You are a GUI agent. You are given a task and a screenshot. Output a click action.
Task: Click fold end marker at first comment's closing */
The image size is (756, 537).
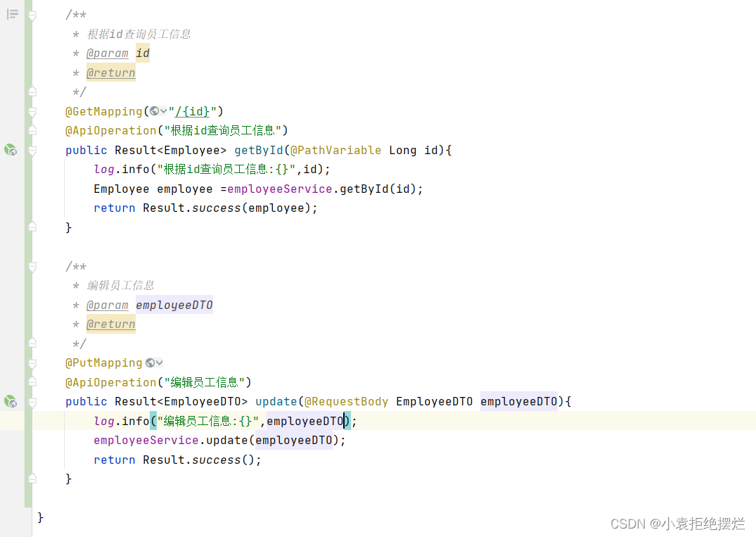(32, 91)
